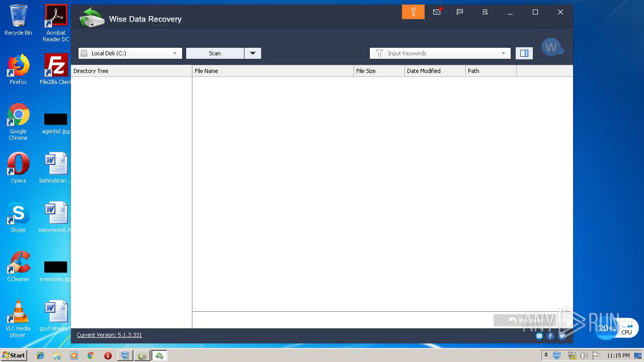
Task: Switch to Wise Data Recovery taskbar button
Action: click(x=159, y=355)
